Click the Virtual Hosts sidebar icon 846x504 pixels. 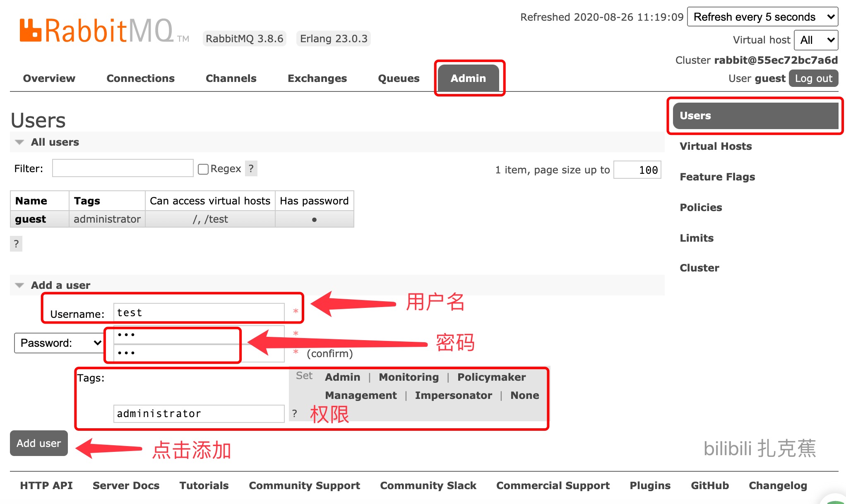click(715, 146)
